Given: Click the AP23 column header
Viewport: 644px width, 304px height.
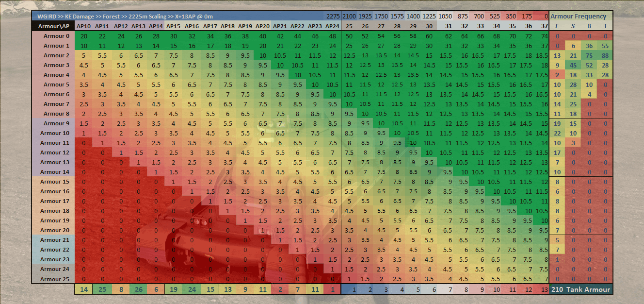Looking at the screenshot, I should coord(315,26).
